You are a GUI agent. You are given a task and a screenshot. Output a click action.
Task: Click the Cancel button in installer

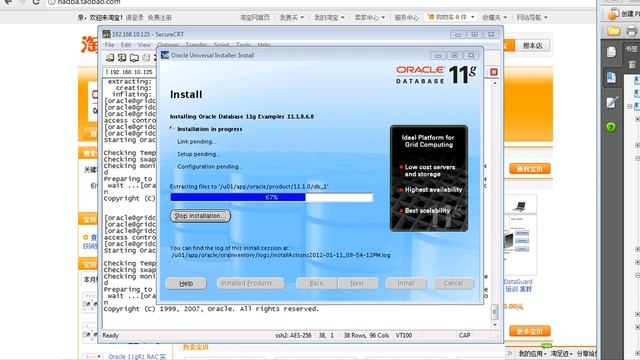(453, 283)
